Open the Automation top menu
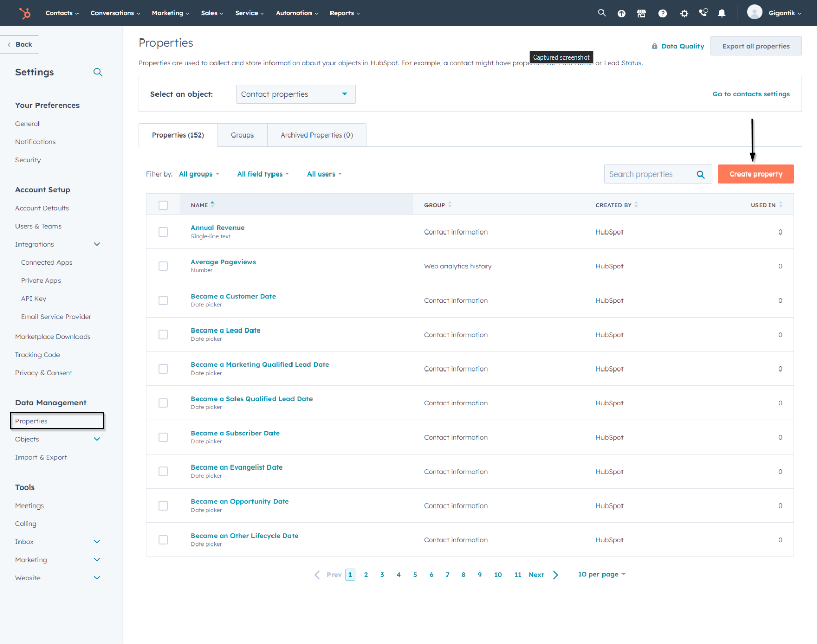Image resolution: width=817 pixels, height=644 pixels. point(297,13)
